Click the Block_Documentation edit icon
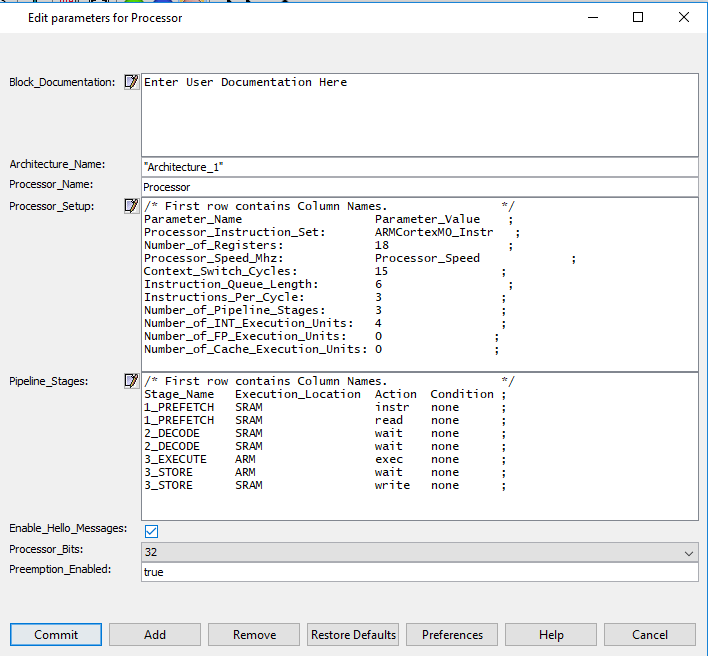The image size is (708, 656). pos(131,82)
